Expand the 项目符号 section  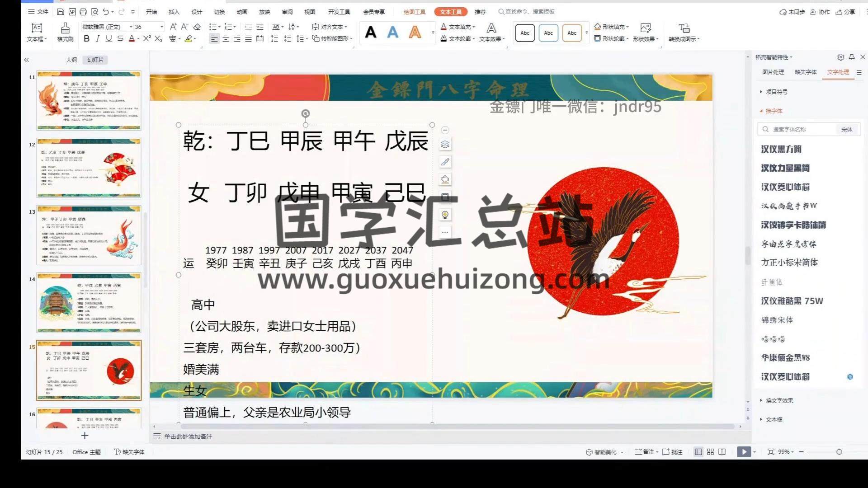click(x=776, y=92)
